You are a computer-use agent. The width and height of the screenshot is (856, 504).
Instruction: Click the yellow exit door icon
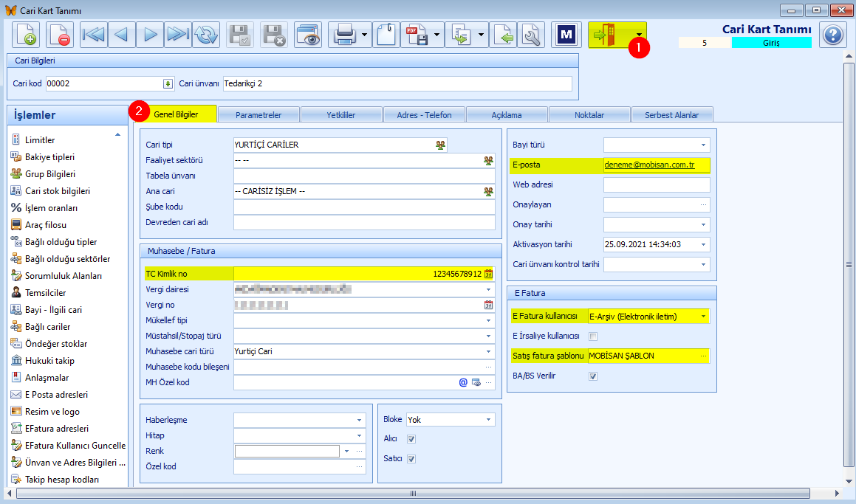605,35
